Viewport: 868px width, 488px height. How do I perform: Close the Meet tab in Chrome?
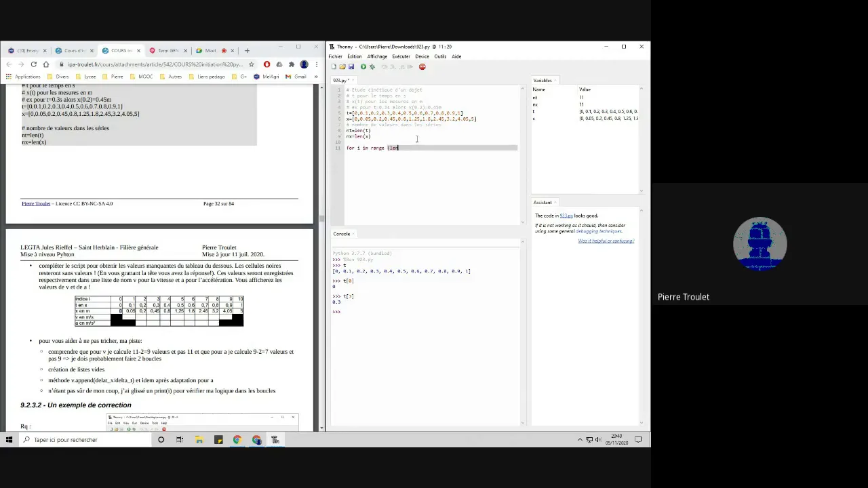point(233,50)
